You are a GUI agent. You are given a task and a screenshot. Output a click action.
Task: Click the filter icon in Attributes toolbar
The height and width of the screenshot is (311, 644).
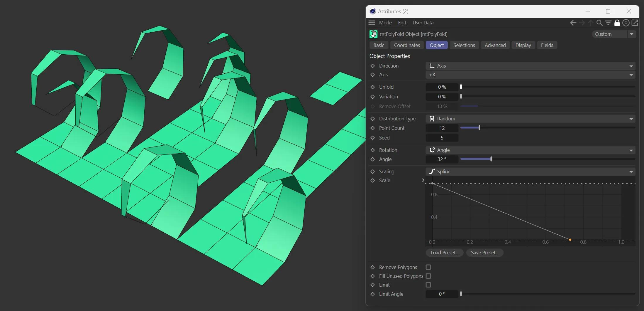(x=608, y=23)
